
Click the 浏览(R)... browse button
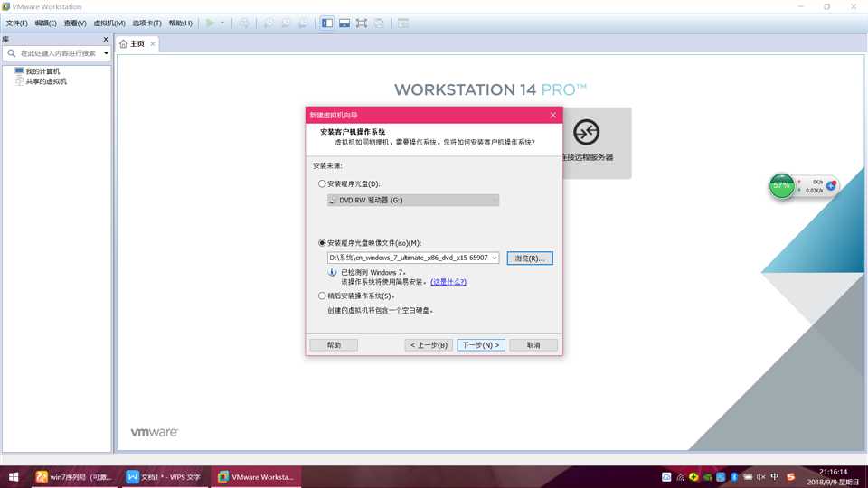tap(530, 258)
